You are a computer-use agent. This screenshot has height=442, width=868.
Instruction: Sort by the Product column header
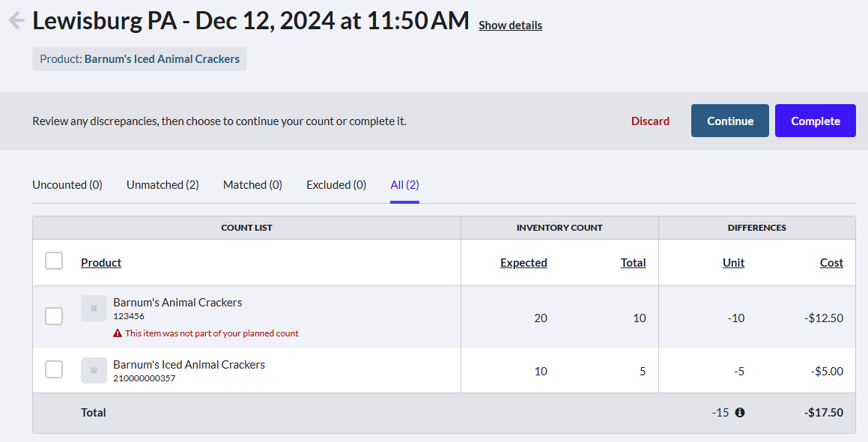101,263
